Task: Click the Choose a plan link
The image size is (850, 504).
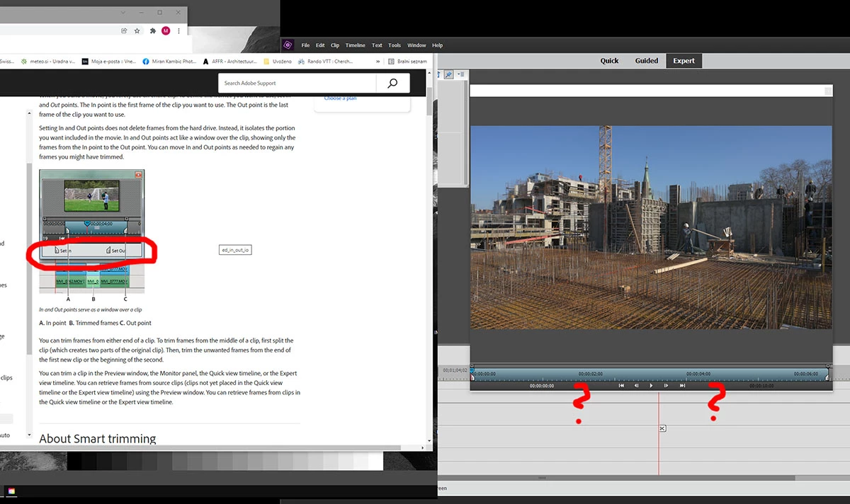Action: coord(340,98)
